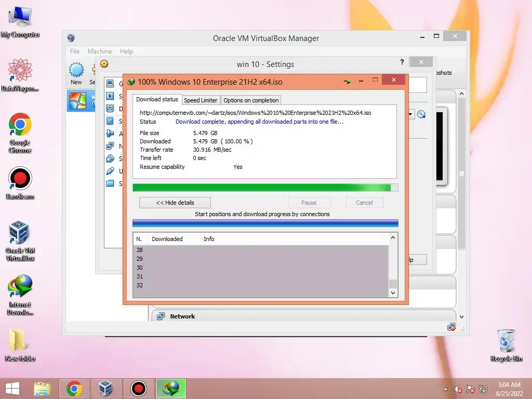
Task: Select the win 10 VM in VirtualBox list
Action: (81, 101)
